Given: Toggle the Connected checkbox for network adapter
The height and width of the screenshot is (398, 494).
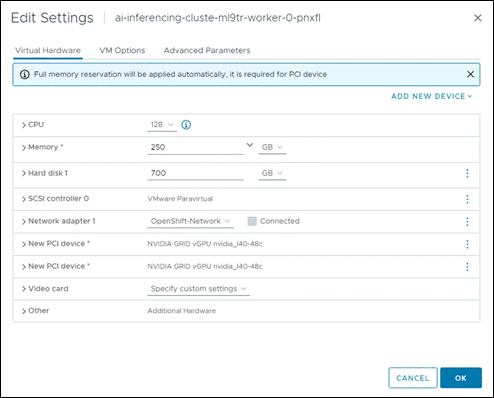Looking at the screenshot, I should pyautogui.click(x=252, y=221).
